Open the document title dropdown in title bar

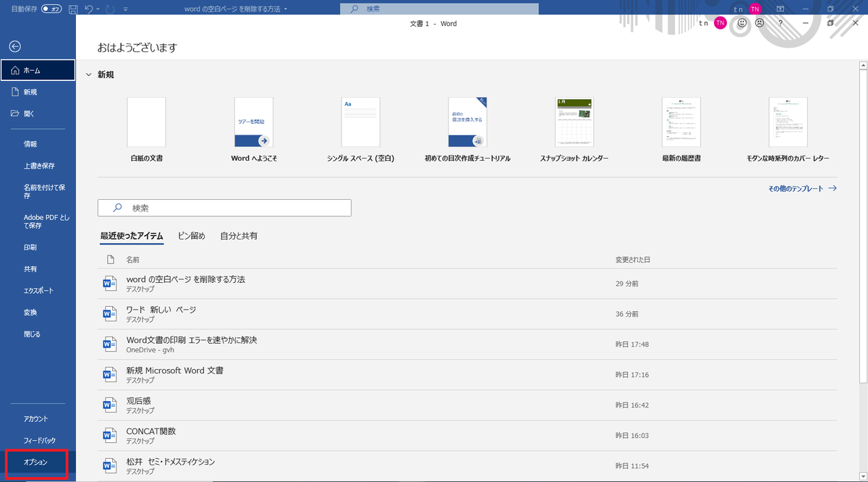[286, 9]
